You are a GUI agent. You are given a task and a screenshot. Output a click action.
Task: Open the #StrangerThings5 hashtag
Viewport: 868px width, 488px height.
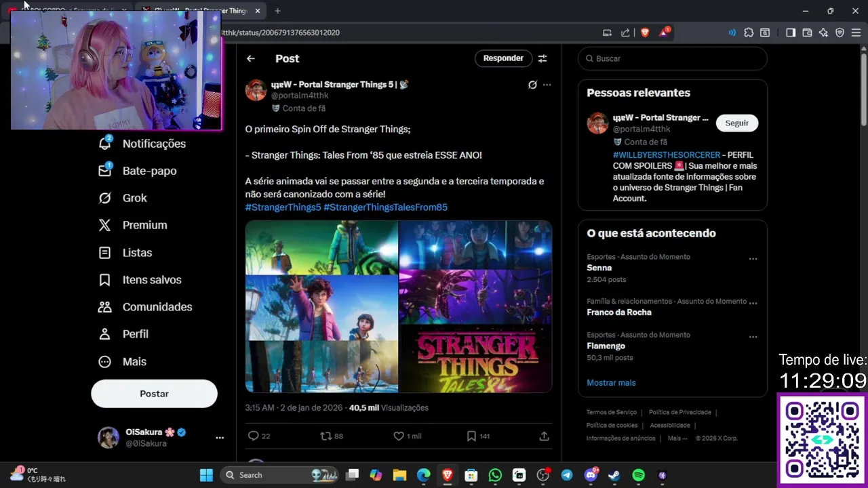[283, 207]
